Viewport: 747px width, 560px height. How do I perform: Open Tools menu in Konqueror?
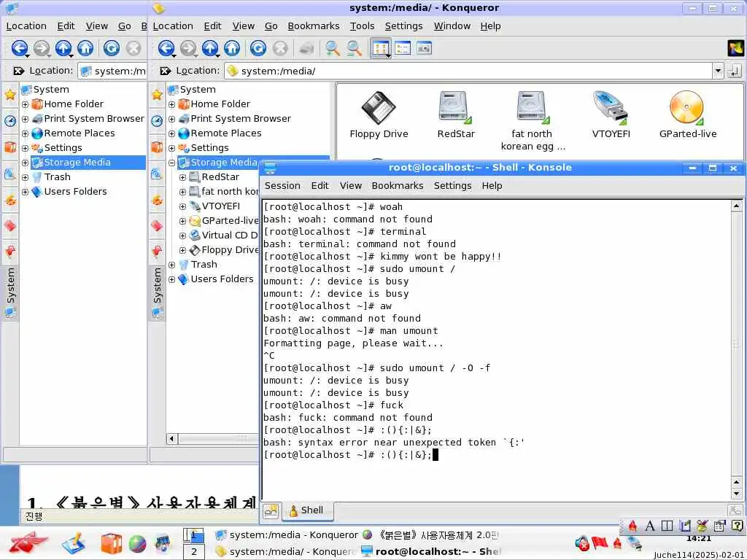pyautogui.click(x=362, y=26)
